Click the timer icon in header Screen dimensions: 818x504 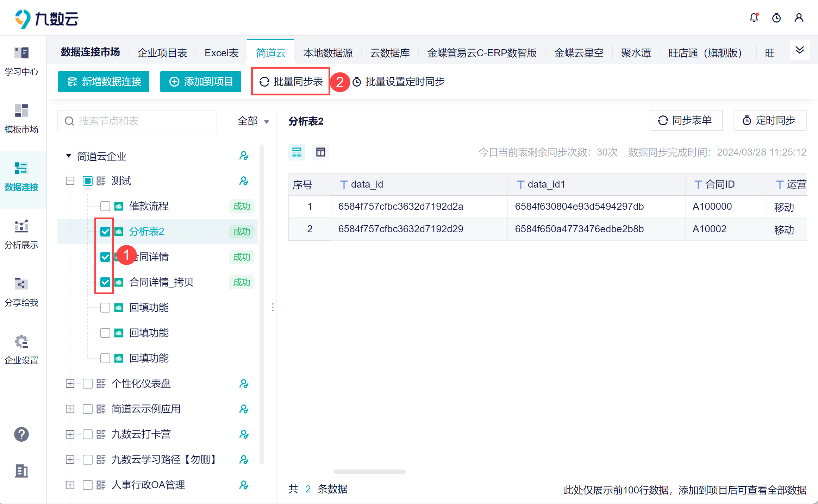point(776,18)
